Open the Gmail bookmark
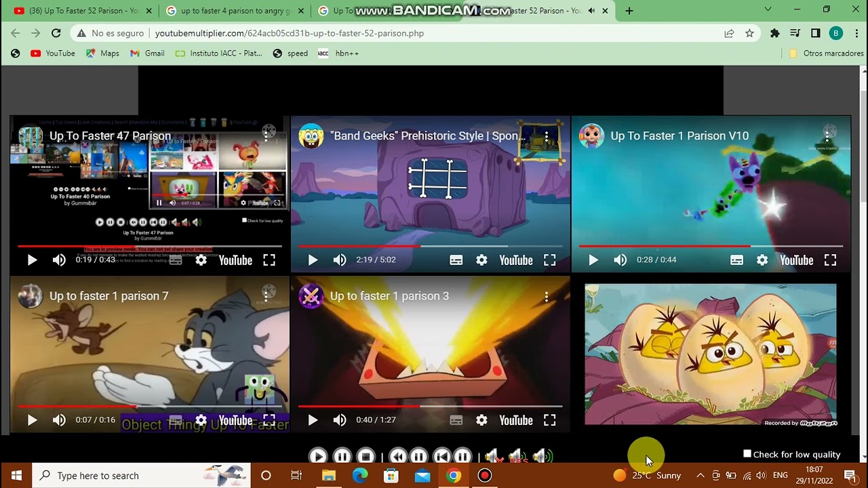868x488 pixels. [147, 54]
